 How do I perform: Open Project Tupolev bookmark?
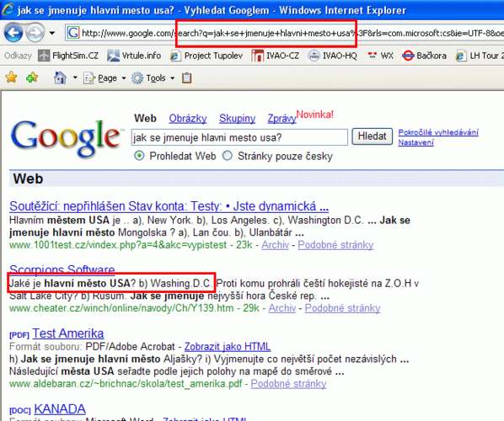[x=206, y=56]
